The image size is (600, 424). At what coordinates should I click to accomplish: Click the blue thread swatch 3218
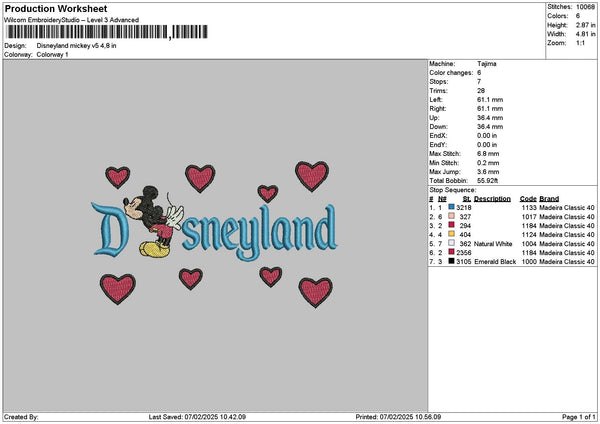pyautogui.click(x=452, y=207)
